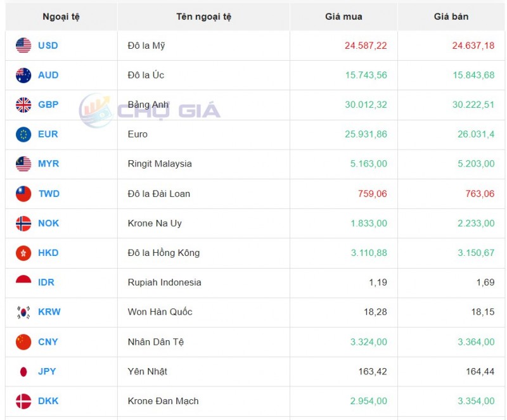
Task: Sort by the Giá bán column header
Action: [x=451, y=16]
